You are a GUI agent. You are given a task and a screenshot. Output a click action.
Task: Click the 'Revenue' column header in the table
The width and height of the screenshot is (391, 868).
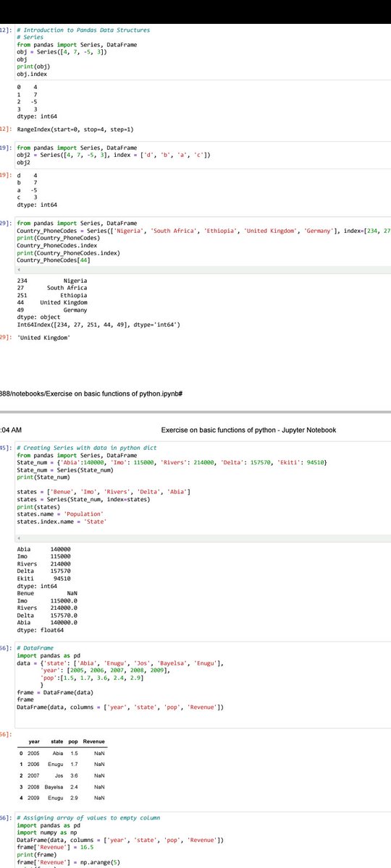pos(94,743)
